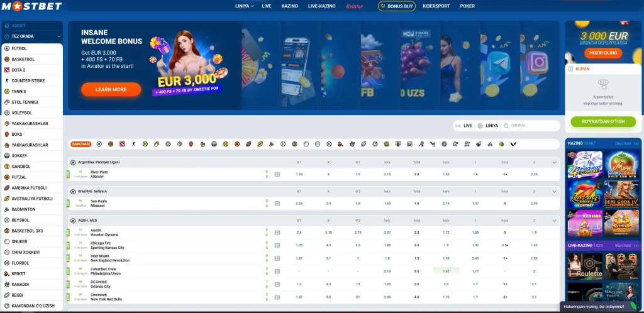Screen dimensions: 644x313
Task: Select odds 1.33 for River Plate win
Action: click(x=299, y=174)
